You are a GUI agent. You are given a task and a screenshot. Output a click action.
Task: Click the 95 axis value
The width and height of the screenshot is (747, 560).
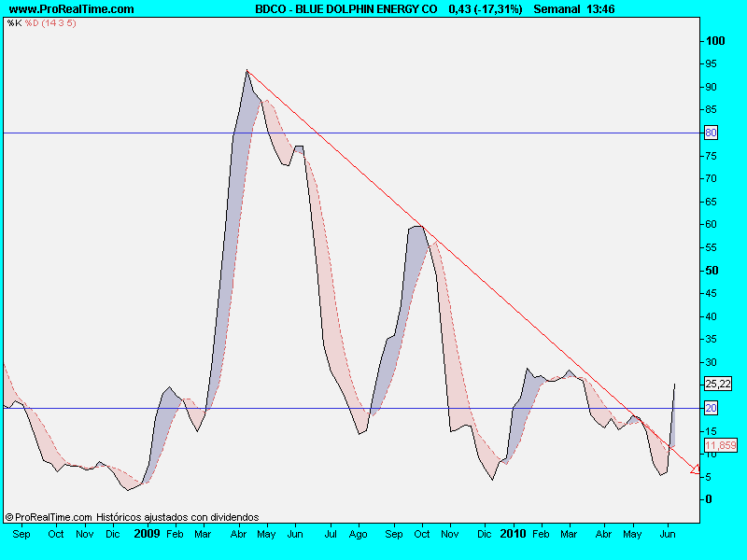(711, 63)
